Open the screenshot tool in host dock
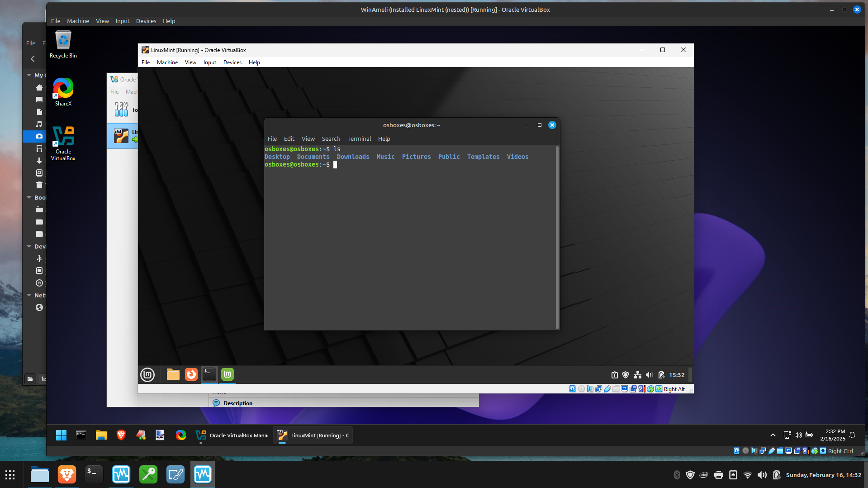The image size is (868, 488). (175, 475)
